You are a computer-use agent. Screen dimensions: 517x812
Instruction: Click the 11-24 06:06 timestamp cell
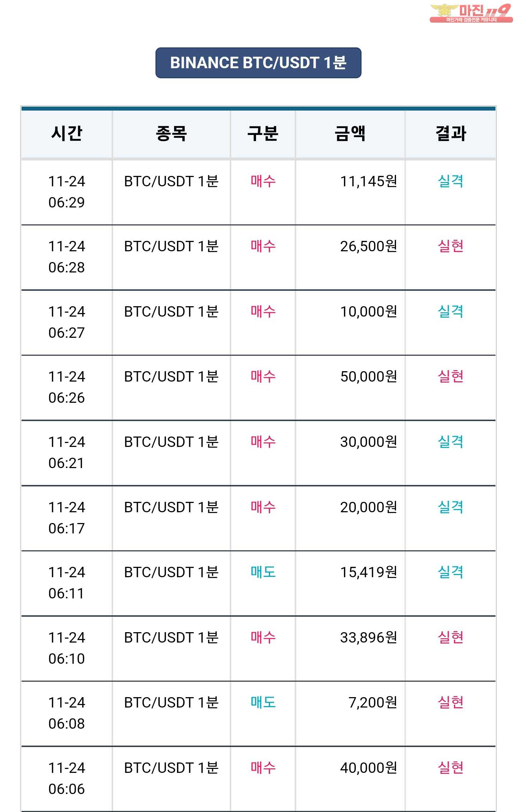pos(67,778)
